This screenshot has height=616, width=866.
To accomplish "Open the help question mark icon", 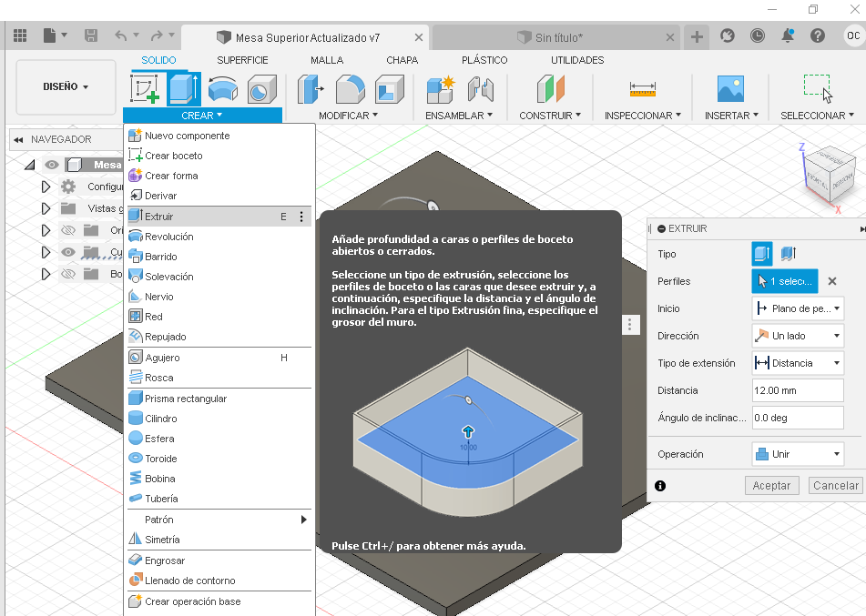I will click(818, 35).
